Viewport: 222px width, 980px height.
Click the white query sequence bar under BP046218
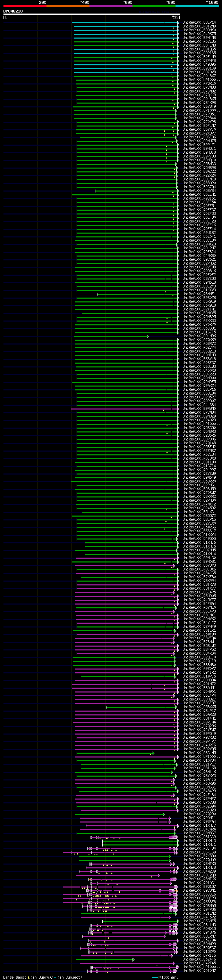92,15
